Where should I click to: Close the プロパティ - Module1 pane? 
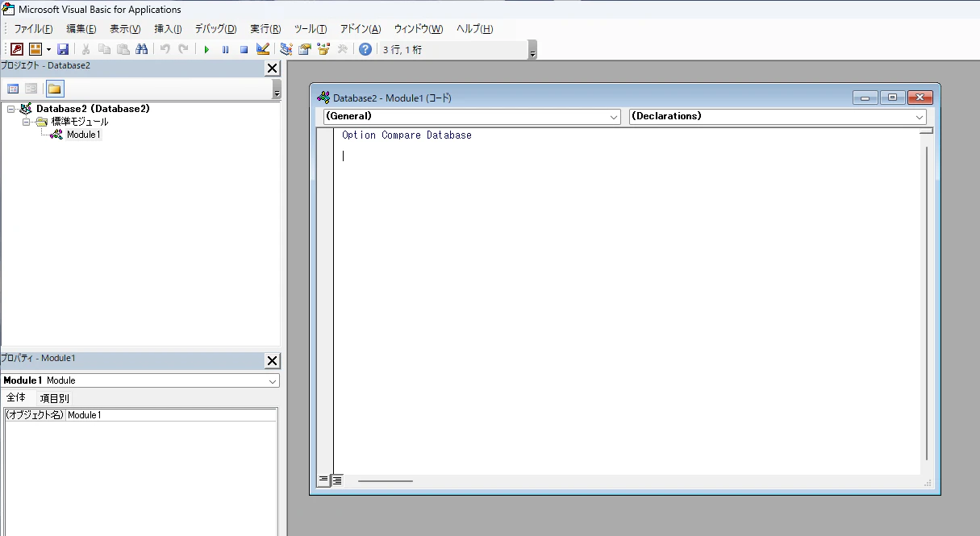273,361
